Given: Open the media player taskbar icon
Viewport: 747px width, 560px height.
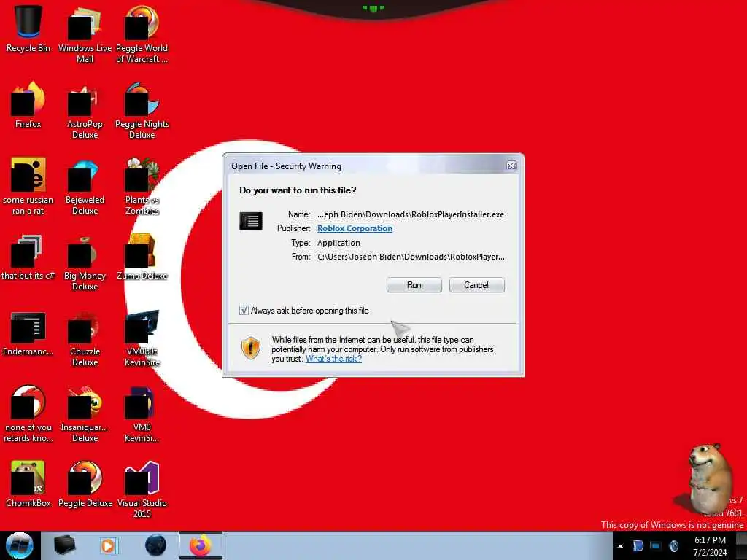Looking at the screenshot, I should click(x=108, y=545).
